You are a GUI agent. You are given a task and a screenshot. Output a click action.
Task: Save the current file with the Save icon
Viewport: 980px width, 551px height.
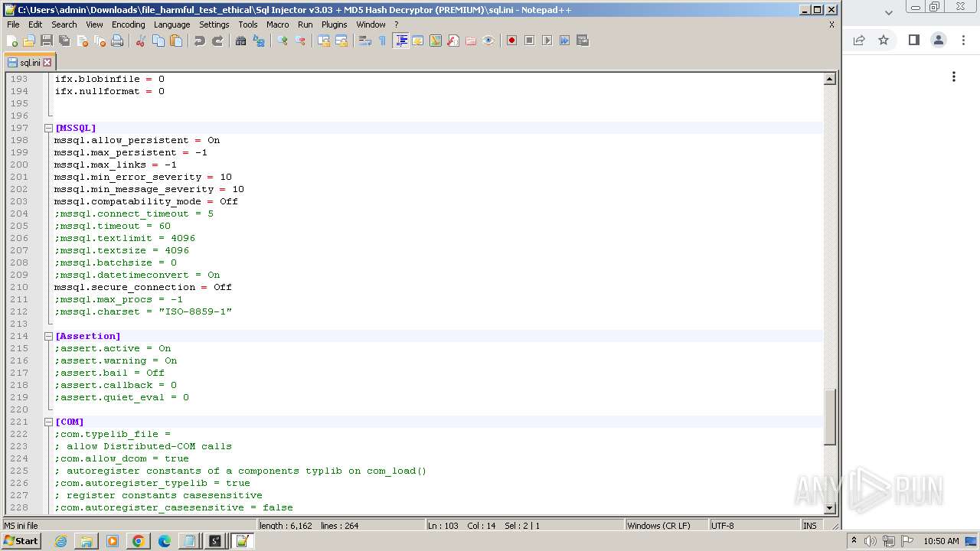47,41
